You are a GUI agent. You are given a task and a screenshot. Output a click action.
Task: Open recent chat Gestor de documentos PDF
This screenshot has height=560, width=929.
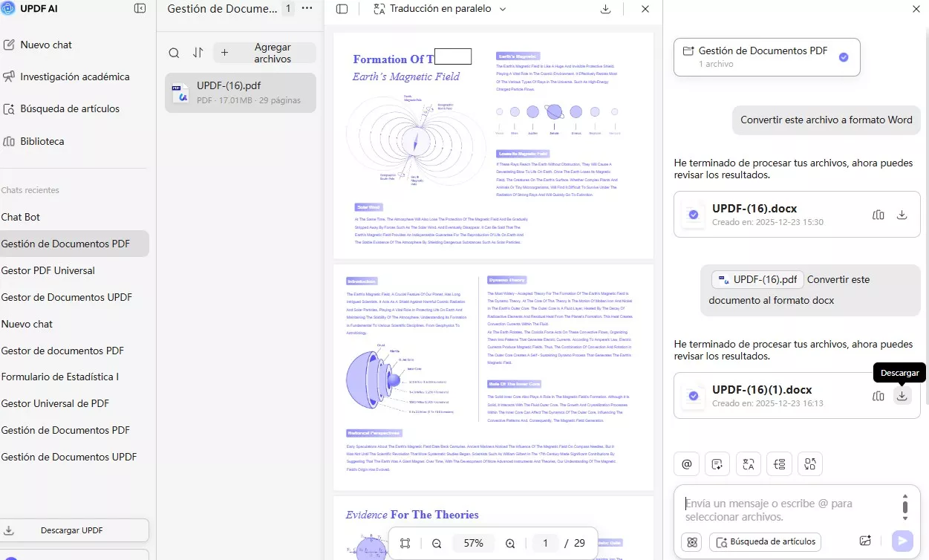pyautogui.click(x=62, y=351)
